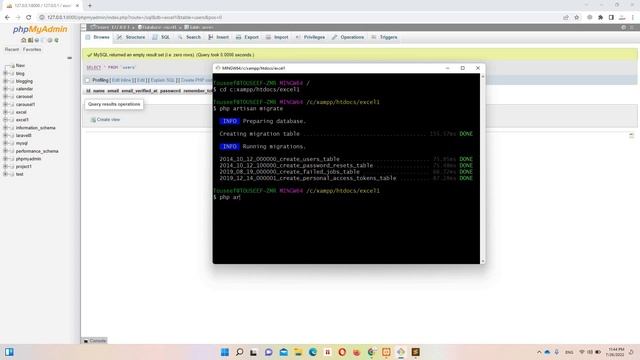The height and width of the screenshot is (360, 640).
Task: Click the browser back arrow
Action: click(x=7, y=18)
